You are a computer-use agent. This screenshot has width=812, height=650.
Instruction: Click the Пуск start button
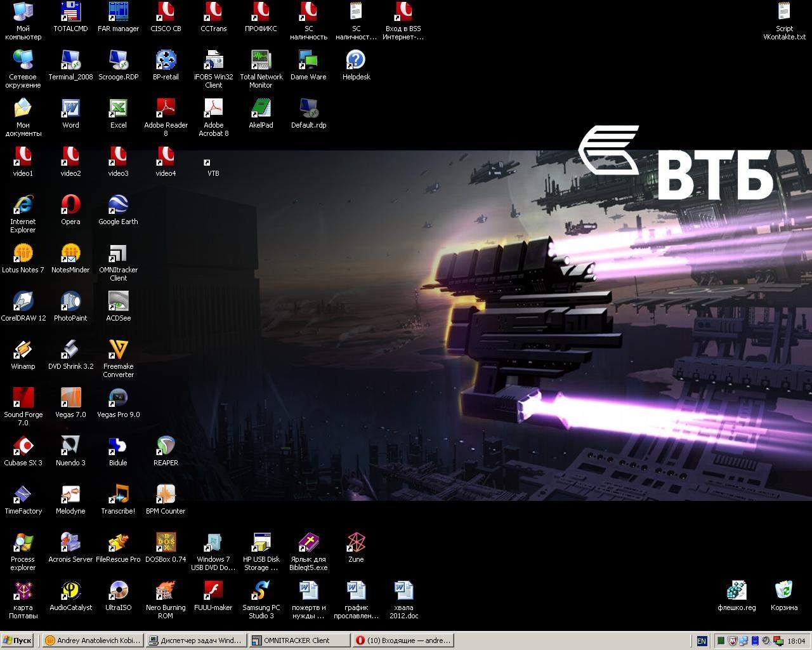point(18,640)
